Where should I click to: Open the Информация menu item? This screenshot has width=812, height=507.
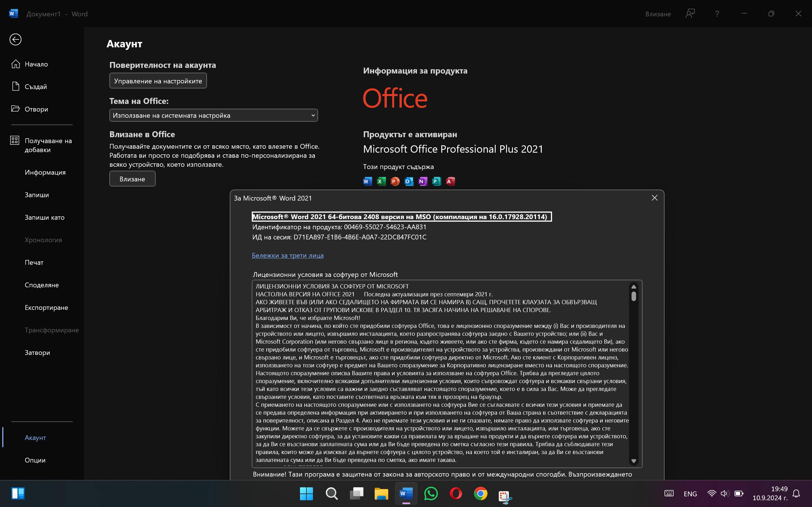(45, 172)
